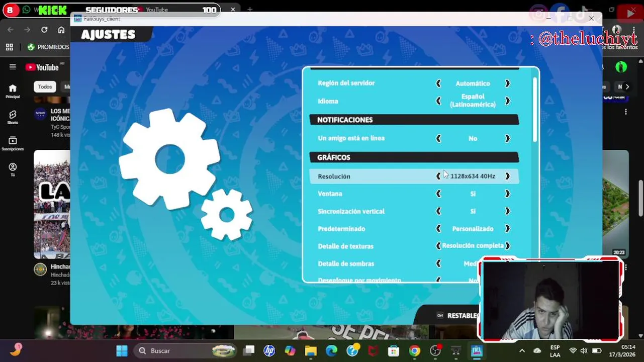Click the 1128x634 40Hz resolution value
644x362 pixels.
coord(473,176)
